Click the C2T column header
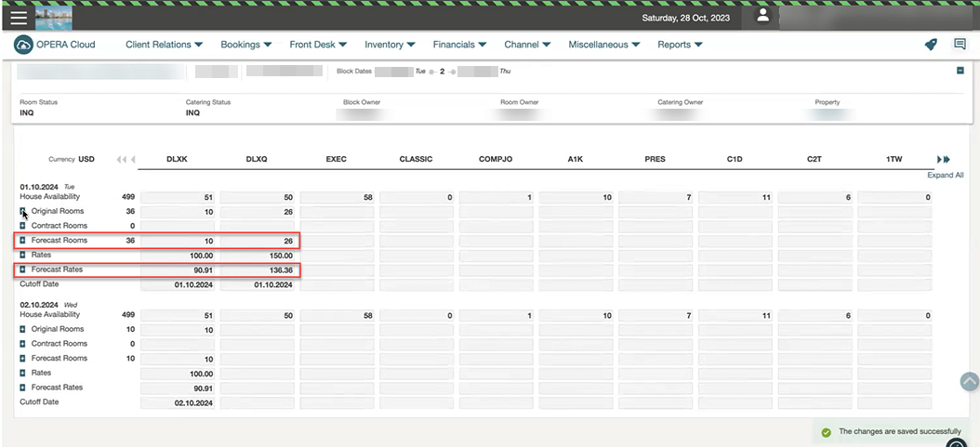Viewport: 980px width, 447px height. 814,159
